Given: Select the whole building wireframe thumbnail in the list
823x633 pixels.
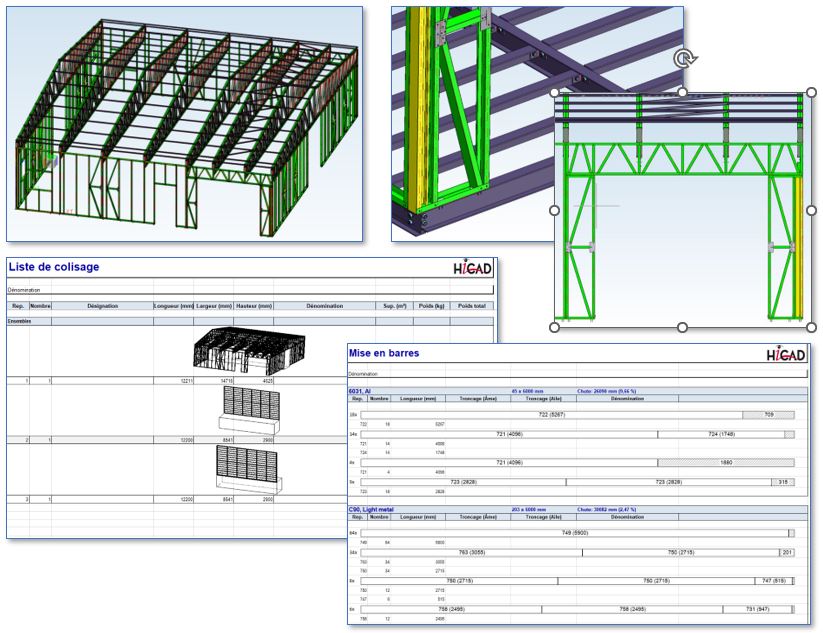Looking at the screenshot, I should (x=249, y=350).
